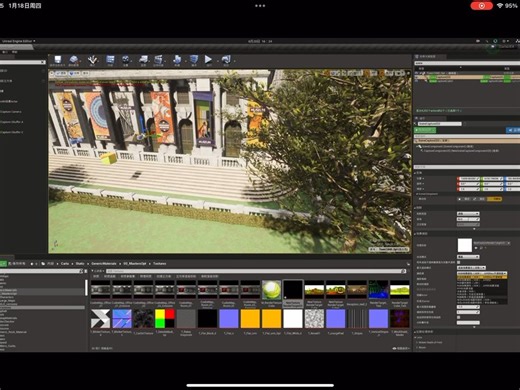The height and width of the screenshot is (390, 520).
Task: Open the viewport Perspective view menu
Action: [x=61, y=73]
